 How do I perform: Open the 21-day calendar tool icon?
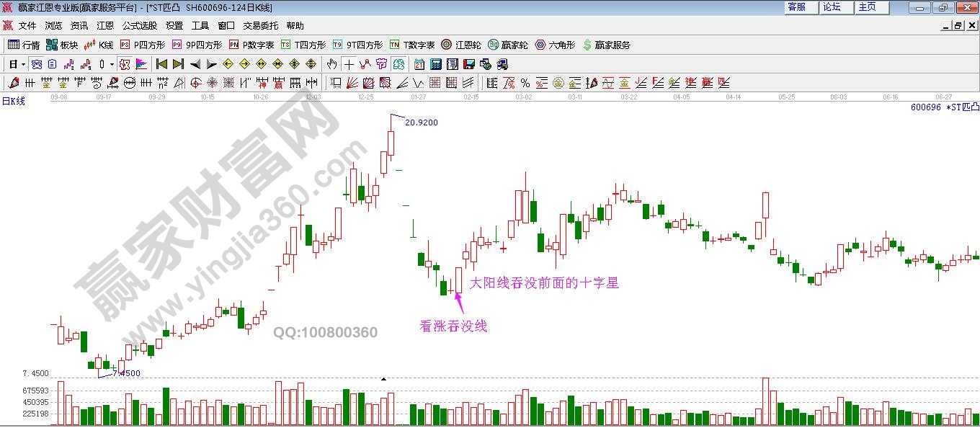pos(419,63)
